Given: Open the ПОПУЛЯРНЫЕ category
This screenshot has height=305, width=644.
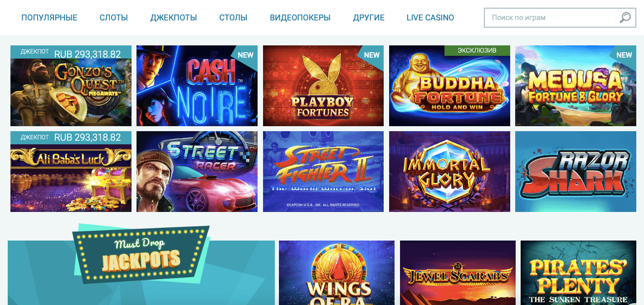Looking at the screenshot, I should [x=49, y=18].
